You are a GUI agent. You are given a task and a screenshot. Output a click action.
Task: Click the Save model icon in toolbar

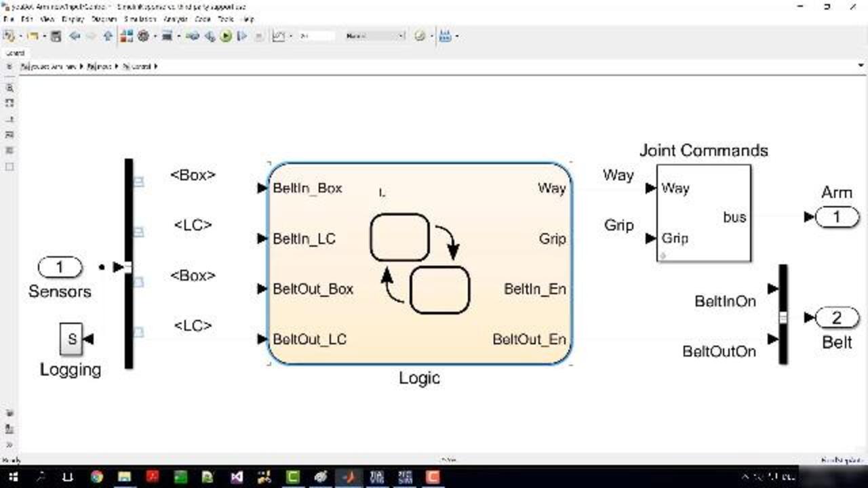coord(56,36)
